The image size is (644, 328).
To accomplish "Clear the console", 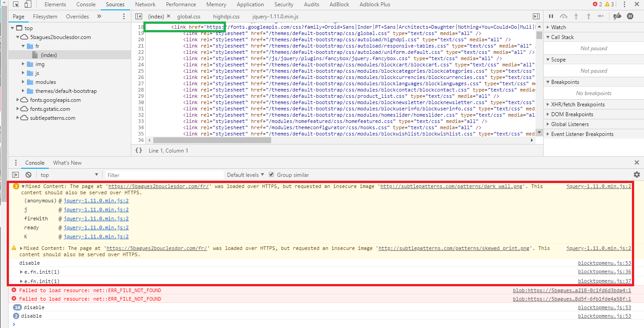I will coord(28,175).
